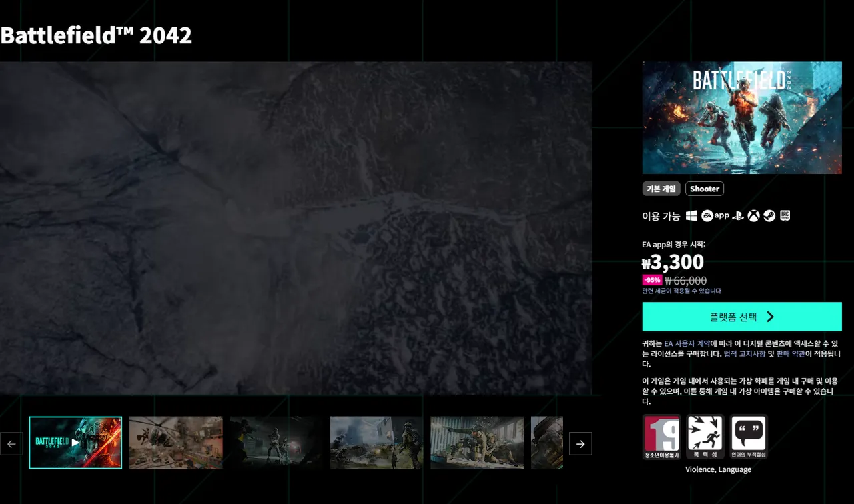Select the crouching soldier hangar thumbnail
Viewport: 854px width, 504px height.
[x=477, y=443]
